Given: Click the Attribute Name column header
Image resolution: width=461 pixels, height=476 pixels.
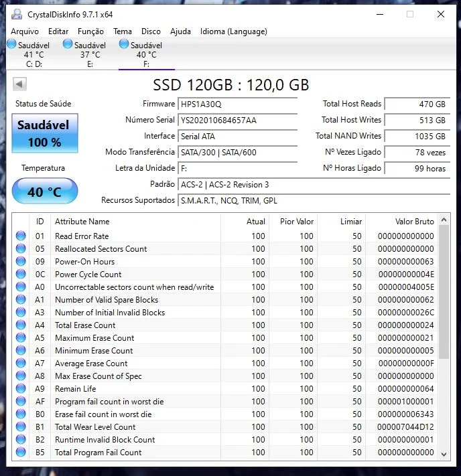Looking at the screenshot, I should 135,222.
